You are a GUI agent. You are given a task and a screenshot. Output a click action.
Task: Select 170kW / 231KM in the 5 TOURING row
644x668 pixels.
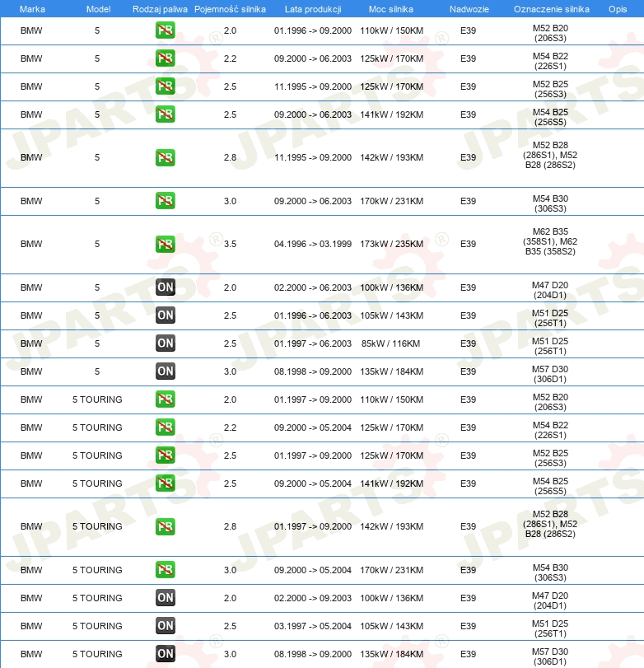click(x=392, y=570)
